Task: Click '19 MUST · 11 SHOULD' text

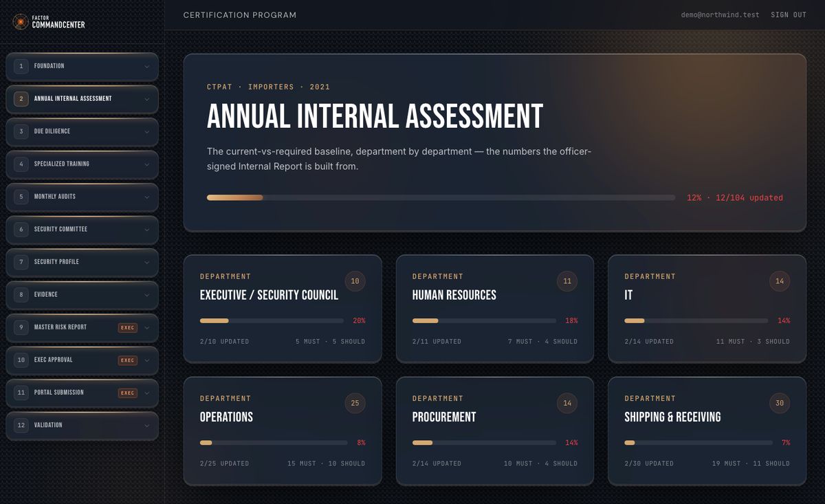Action: click(751, 463)
